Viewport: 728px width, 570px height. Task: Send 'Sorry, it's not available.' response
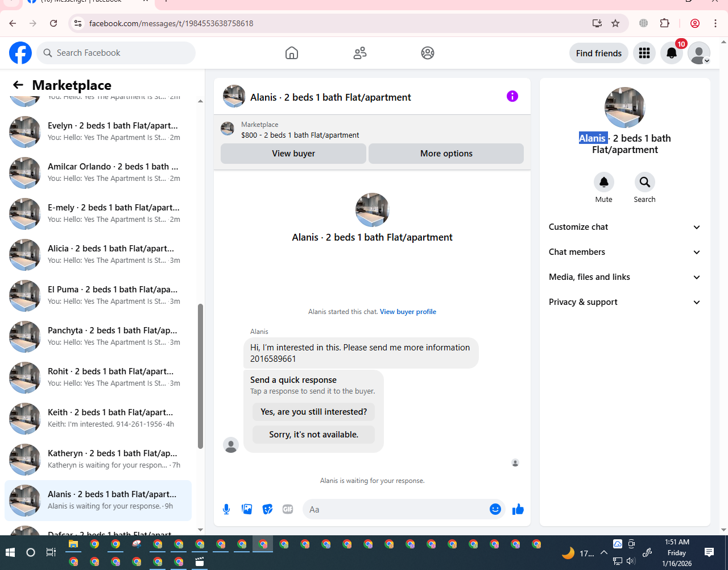point(314,435)
